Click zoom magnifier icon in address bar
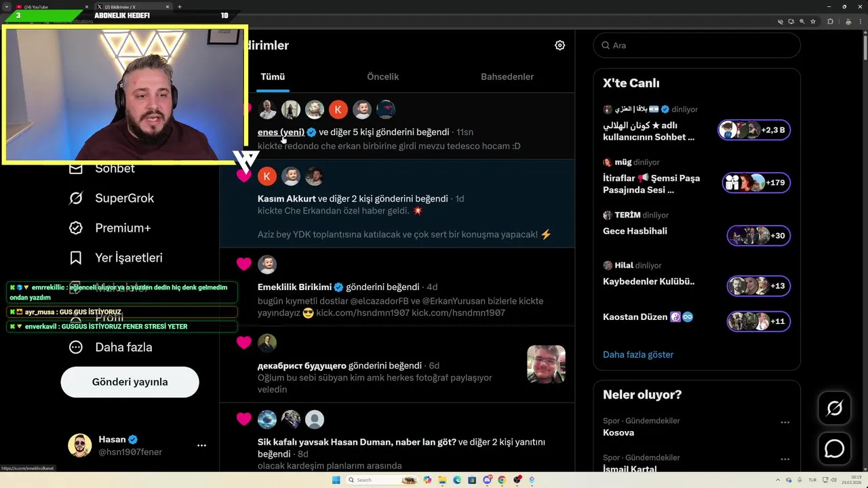868x488 pixels. (x=802, y=22)
